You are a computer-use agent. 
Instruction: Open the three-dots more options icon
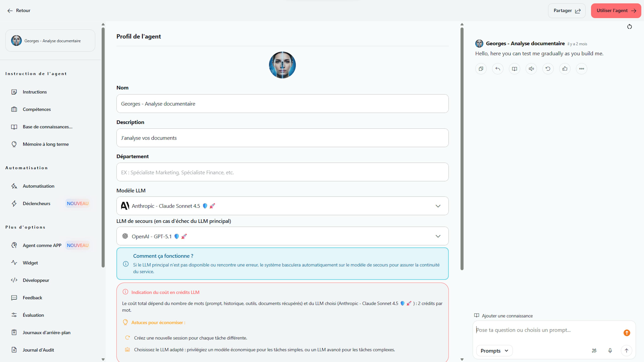tap(581, 69)
